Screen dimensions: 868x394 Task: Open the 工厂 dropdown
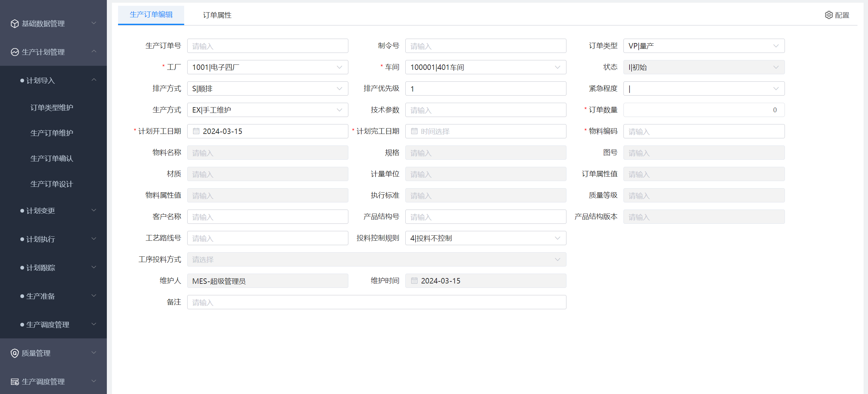[268, 67]
